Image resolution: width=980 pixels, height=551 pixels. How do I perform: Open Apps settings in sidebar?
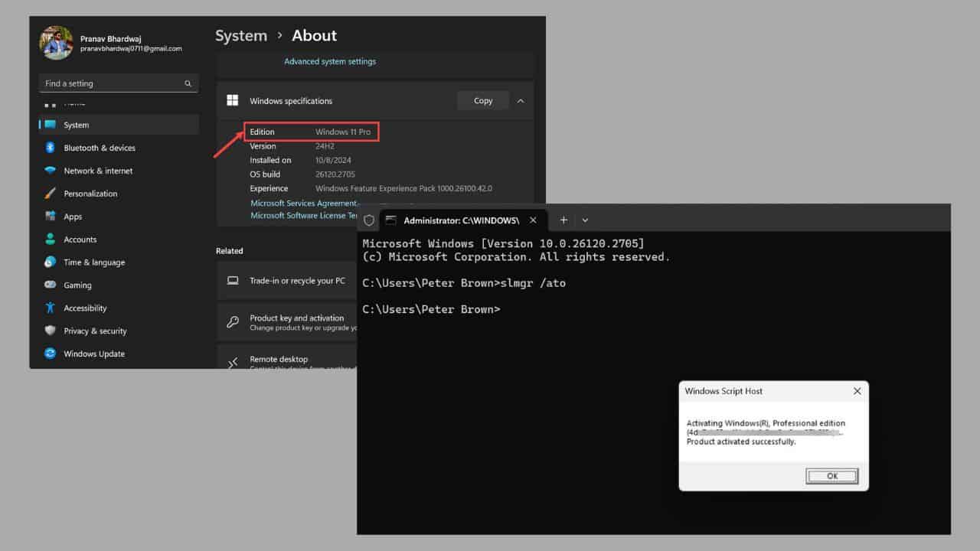pos(119,217)
